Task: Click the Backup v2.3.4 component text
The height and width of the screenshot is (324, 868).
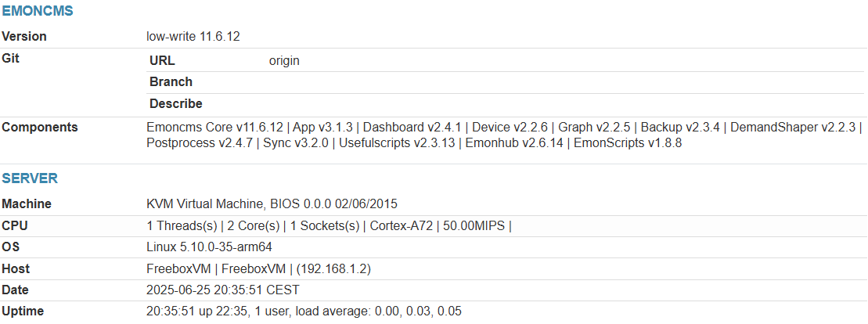Action: pyautogui.click(x=680, y=128)
